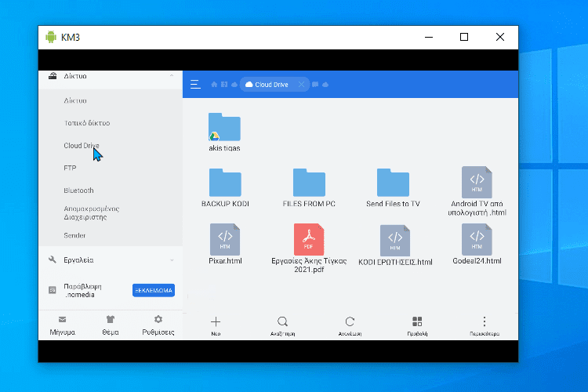
Task: Close the KM3 window
Action: pyautogui.click(x=500, y=37)
